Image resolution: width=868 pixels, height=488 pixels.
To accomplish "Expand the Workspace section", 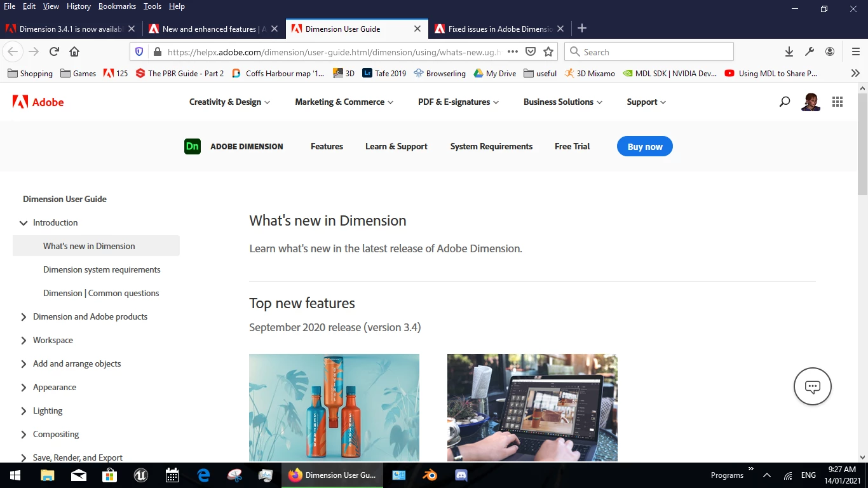I will coord(24,341).
